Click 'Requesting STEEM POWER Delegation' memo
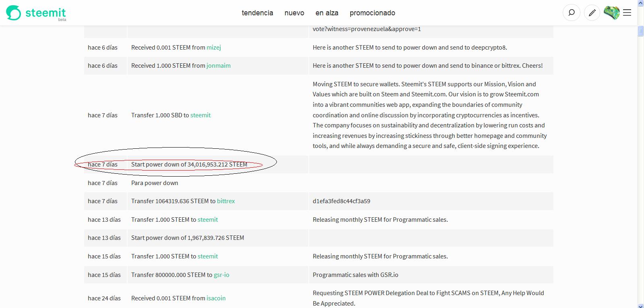Viewport: 644px width, 308px height. click(x=428, y=298)
